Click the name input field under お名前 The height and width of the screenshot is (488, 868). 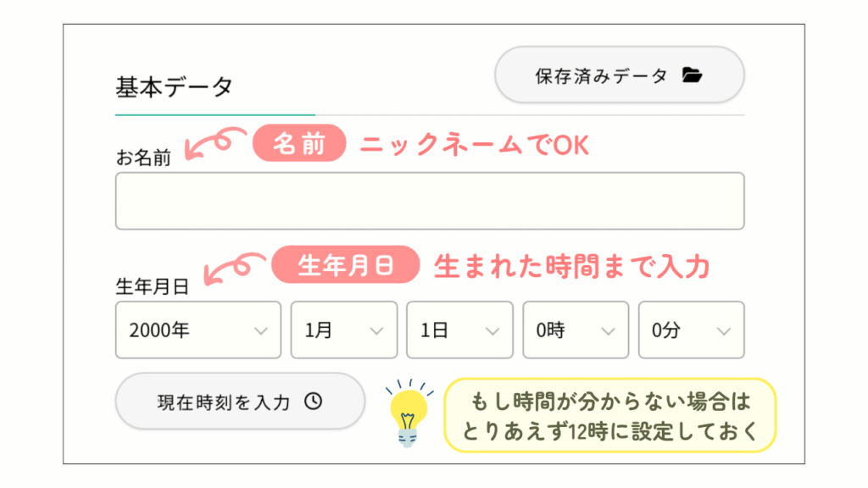click(430, 201)
